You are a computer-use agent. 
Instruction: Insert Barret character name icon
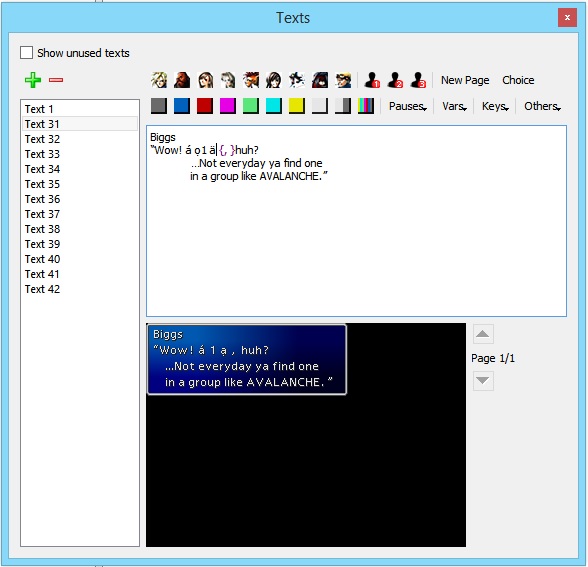[x=182, y=80]
